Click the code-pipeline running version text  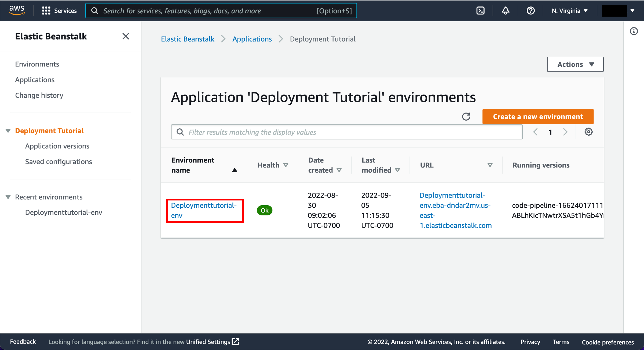coord(558,210)
